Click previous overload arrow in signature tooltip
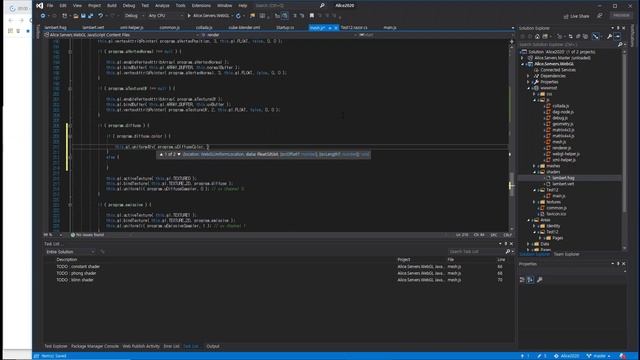Viewport: 640px width, 360px height. (x=161, y=154)
